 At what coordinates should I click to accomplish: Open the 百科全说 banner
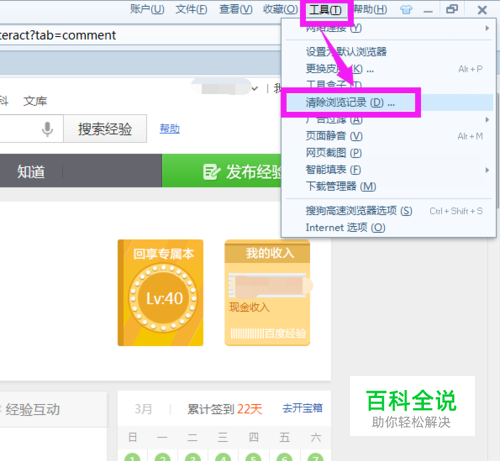(412, 406)
